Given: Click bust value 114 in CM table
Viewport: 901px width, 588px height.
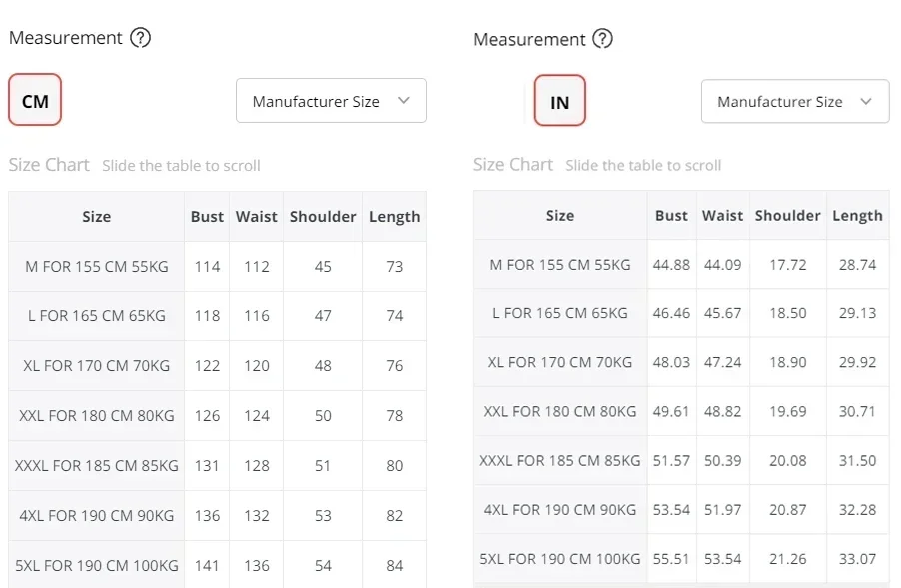Looking at the screenshot, I should [x=207, y=266].
